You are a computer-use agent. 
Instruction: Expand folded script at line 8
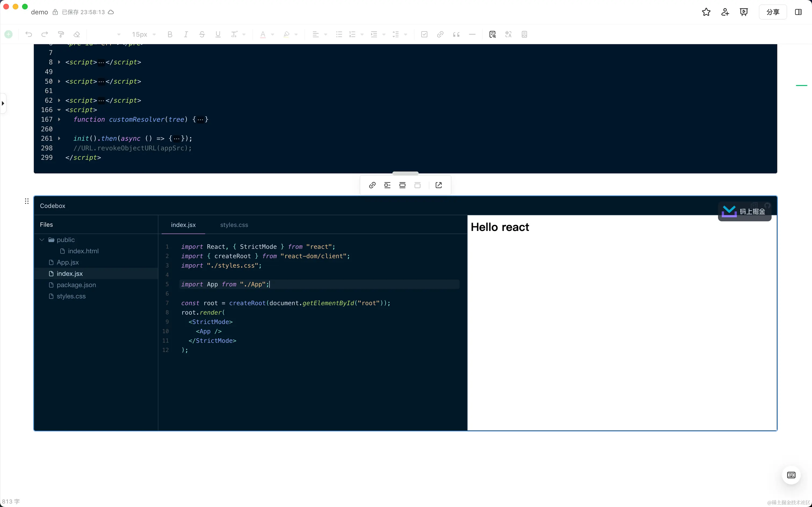(59, 62)
